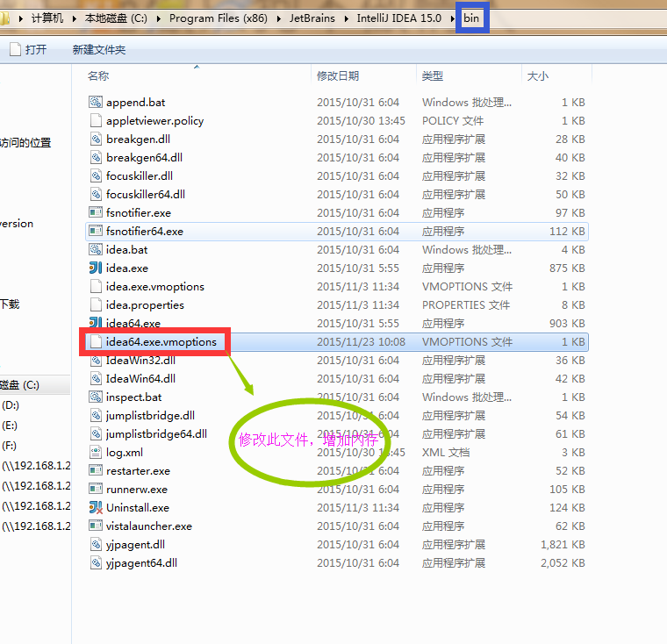Click the 1,821 KB size cell
The width and height of the screenshot is (667, 644).
click(563, 545)
